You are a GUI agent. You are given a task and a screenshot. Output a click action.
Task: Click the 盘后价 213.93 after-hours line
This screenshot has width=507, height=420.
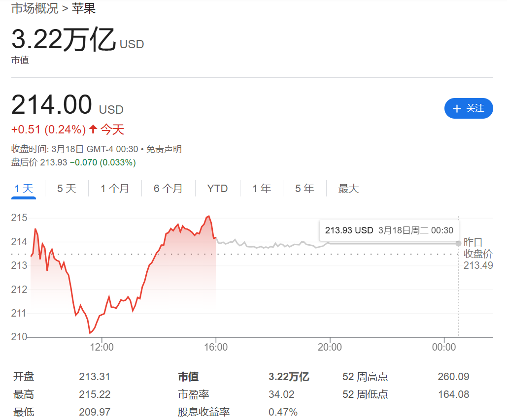click(x=73, y=162)
